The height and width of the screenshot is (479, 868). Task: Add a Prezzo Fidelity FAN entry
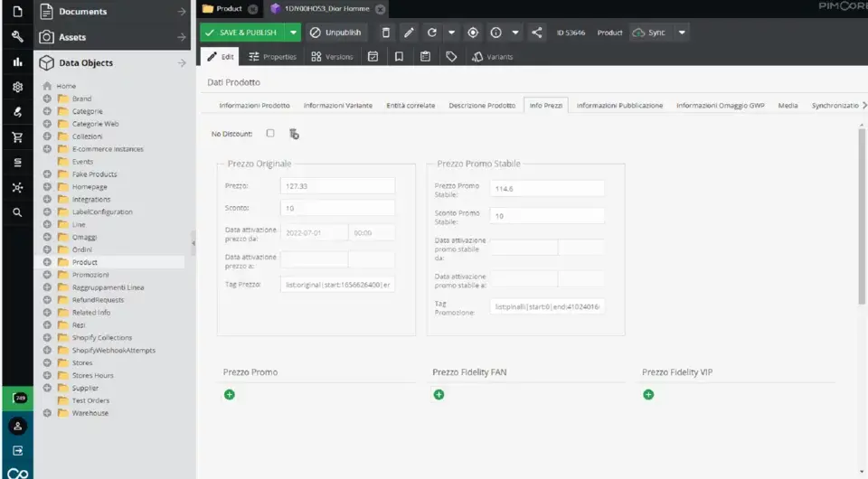click(x=439, y=394)
